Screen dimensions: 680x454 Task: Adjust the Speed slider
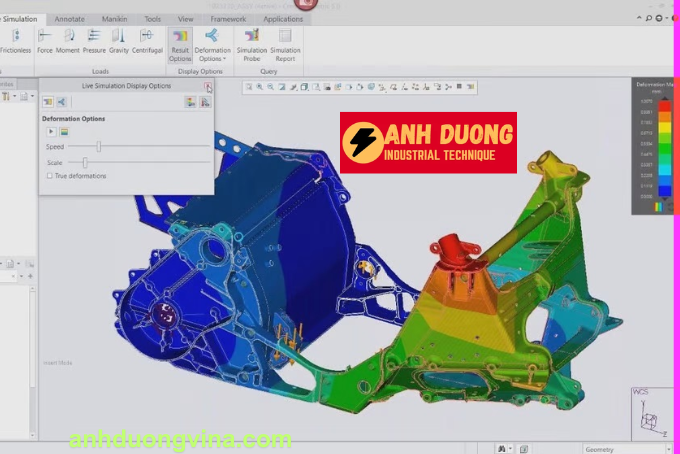(x=98, y=147)
